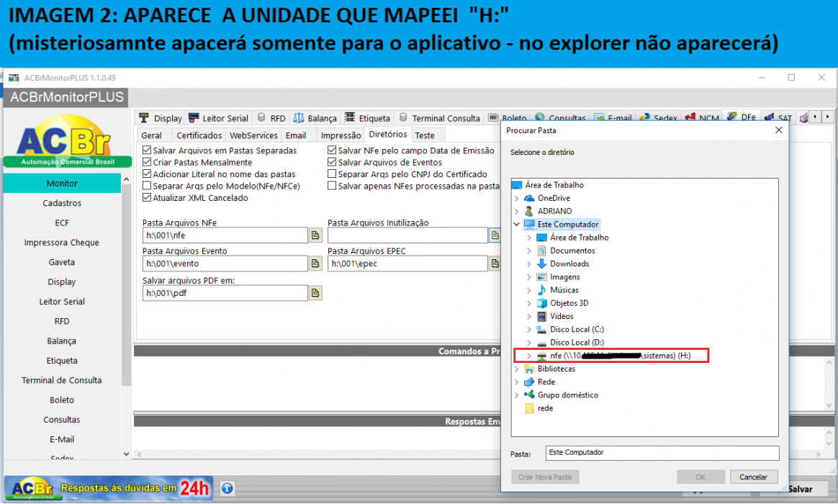Expand the Bibliotecas tree node
The image size is (838, 504).
(x=517, y=369)
